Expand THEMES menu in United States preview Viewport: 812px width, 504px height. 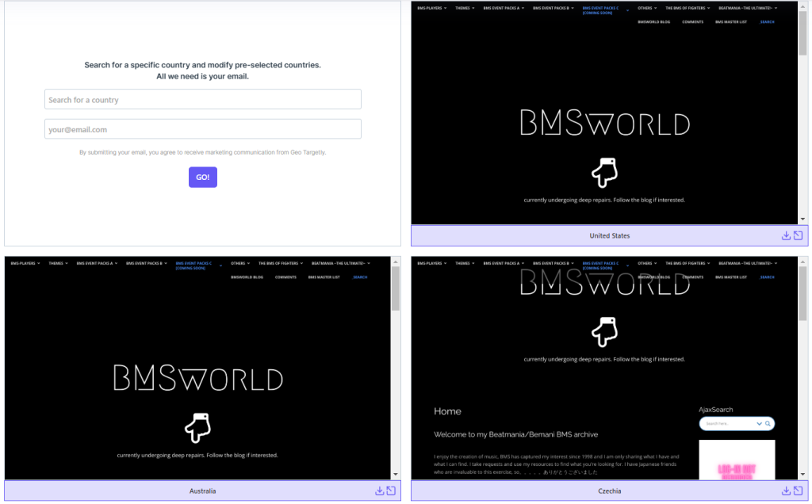click(x=465, y=8)
